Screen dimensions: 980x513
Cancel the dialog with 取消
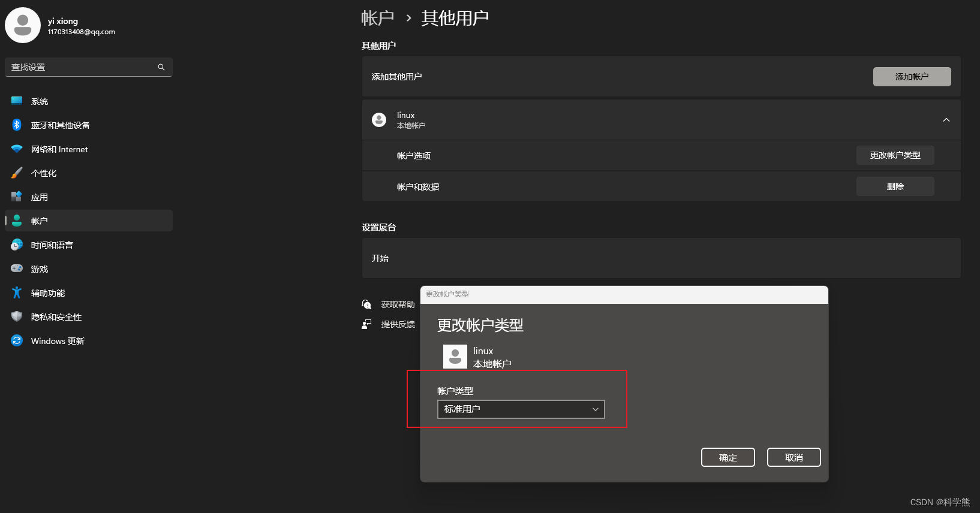click(x=794, y=457)
